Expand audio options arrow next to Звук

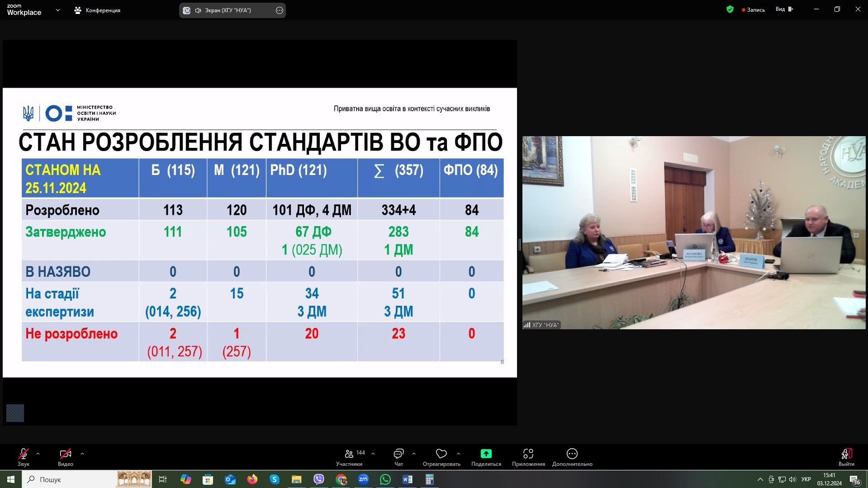38,453
